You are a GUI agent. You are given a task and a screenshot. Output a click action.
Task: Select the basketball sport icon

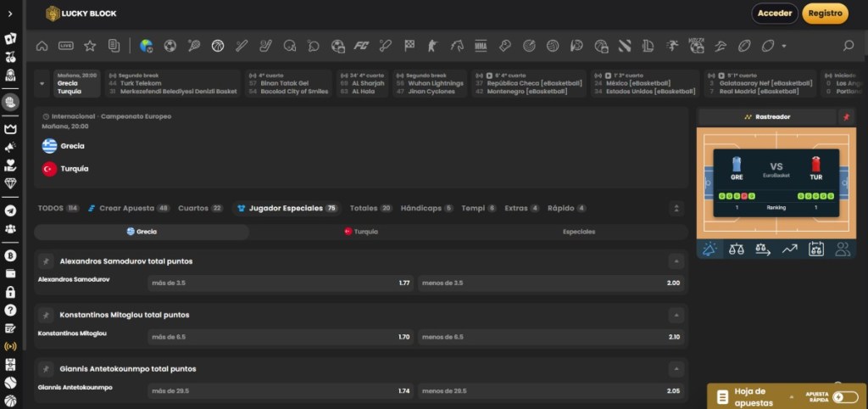click(218, 46)
